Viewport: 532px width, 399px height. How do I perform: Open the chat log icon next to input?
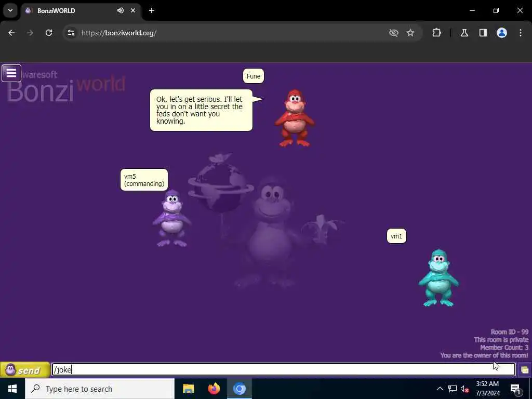(525, 370)
